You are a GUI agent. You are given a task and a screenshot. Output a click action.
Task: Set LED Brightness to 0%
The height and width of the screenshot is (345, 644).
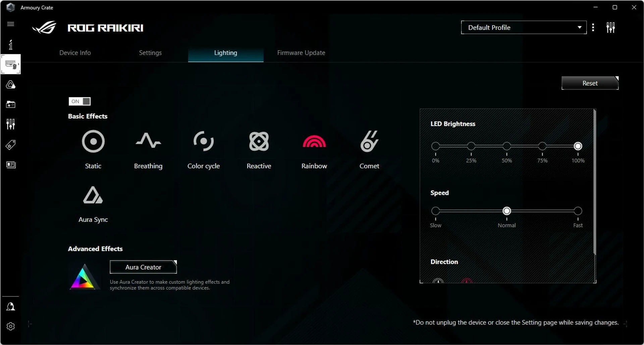point(435,146)
